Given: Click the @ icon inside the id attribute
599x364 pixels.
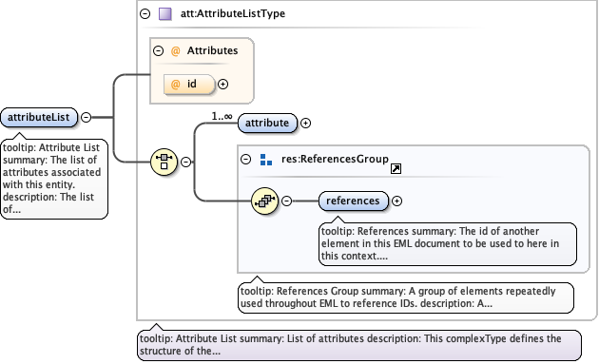Looking at the screenshot, I should pyautogui.click(x=175, y=84).
